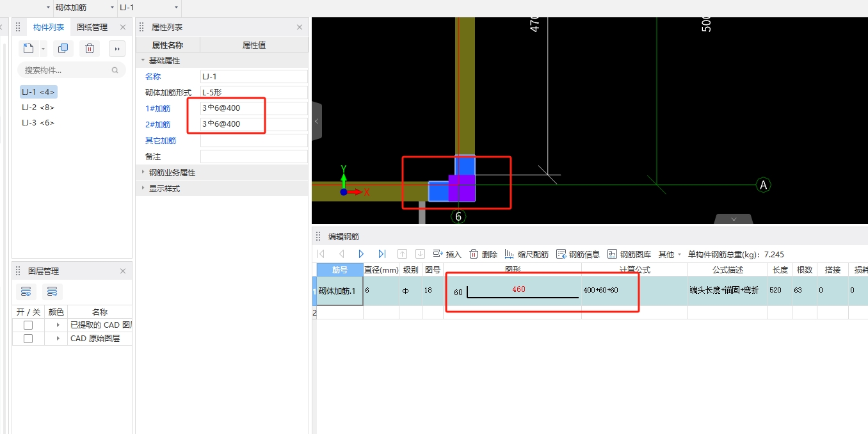Click the search magnifier icon
868x434 pixels.
[115, 70]
